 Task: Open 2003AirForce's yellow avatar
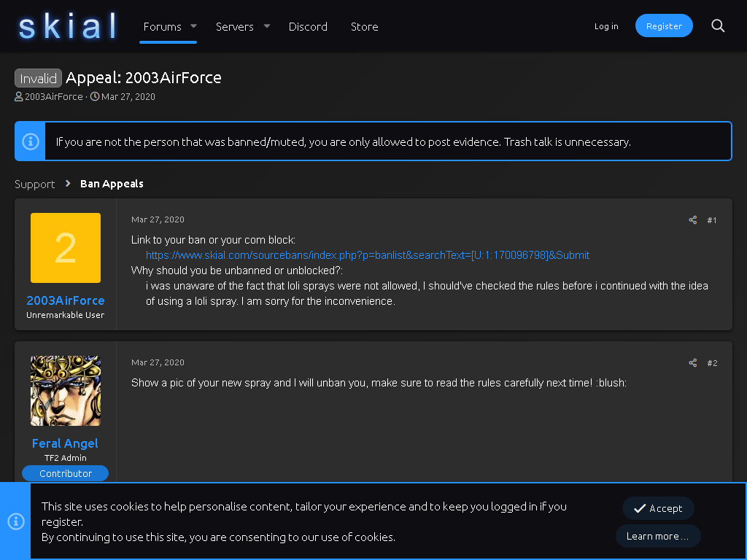(x=65, y=248)
